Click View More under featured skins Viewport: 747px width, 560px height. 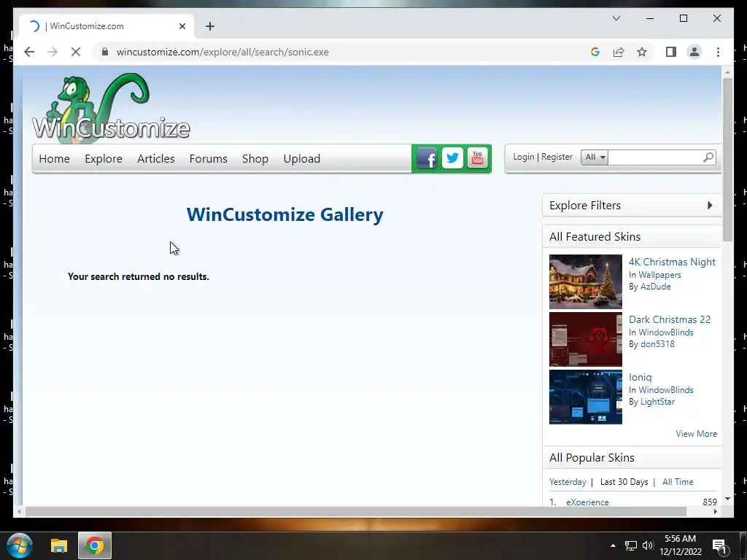(696, 433)
